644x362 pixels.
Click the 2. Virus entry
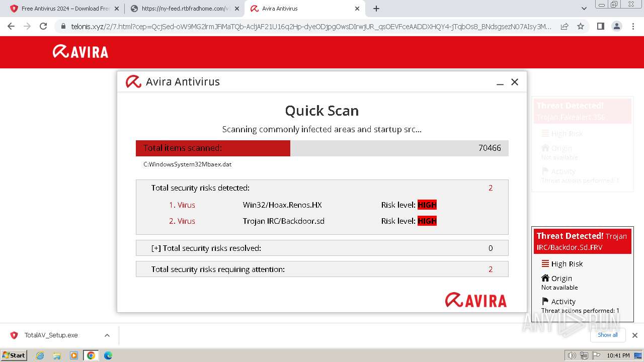[182, 221]
